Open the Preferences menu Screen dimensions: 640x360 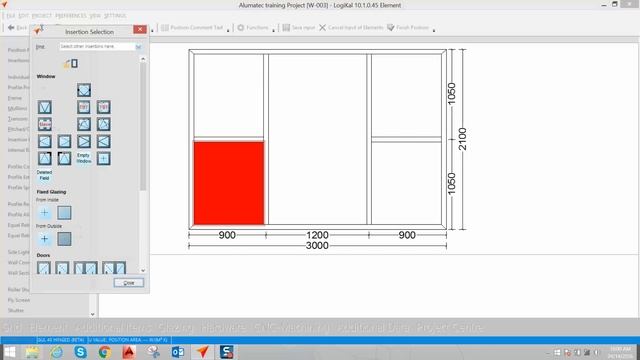point(71,16)
